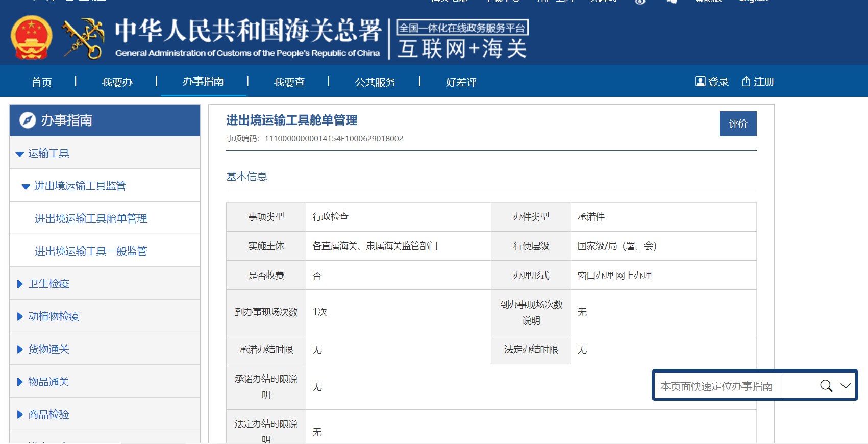Expand the 货物通关 section

click(20, 349)
